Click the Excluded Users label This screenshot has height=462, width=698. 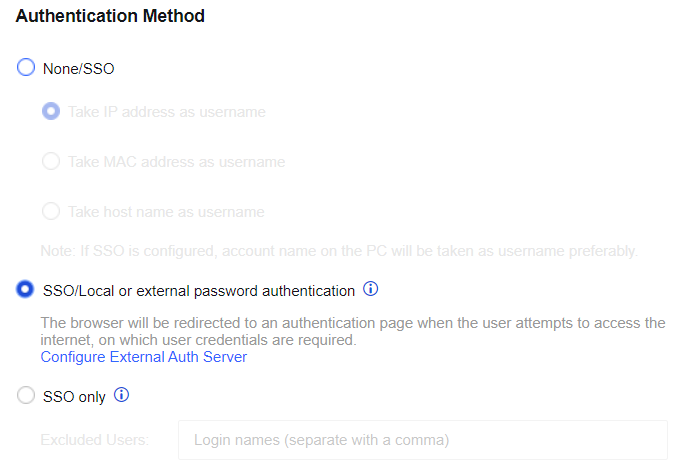[x=95, y=440]
